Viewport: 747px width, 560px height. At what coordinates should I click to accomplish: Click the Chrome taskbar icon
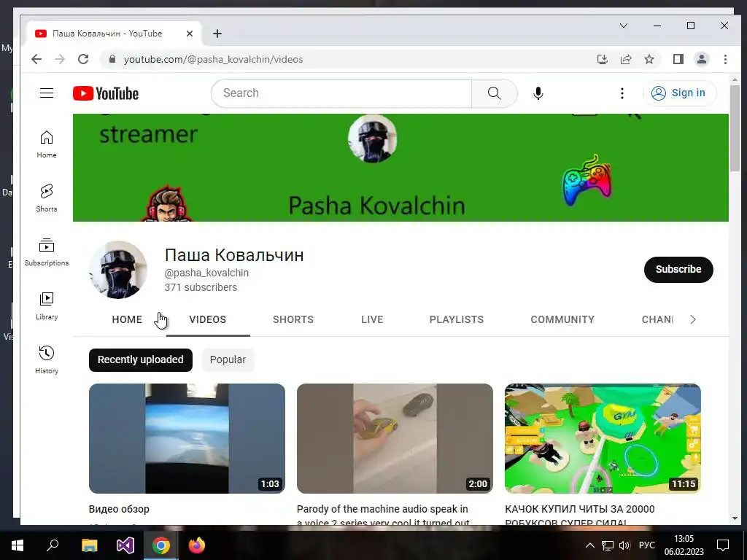[161, 545]
